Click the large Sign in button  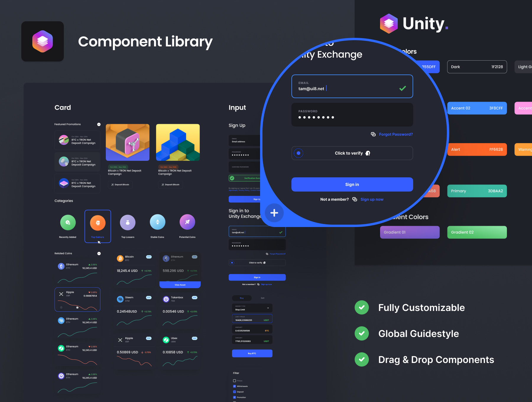pos(352,184)
